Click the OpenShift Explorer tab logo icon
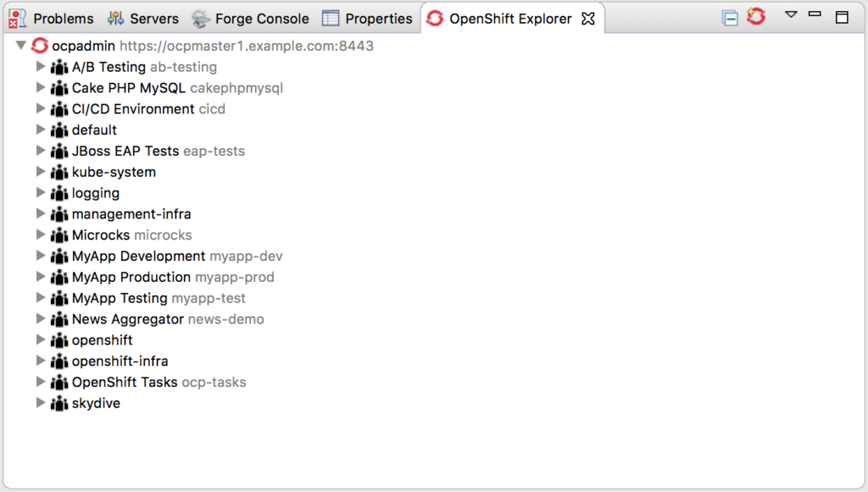This screenshot has height=492, width=868. [436, 17]
